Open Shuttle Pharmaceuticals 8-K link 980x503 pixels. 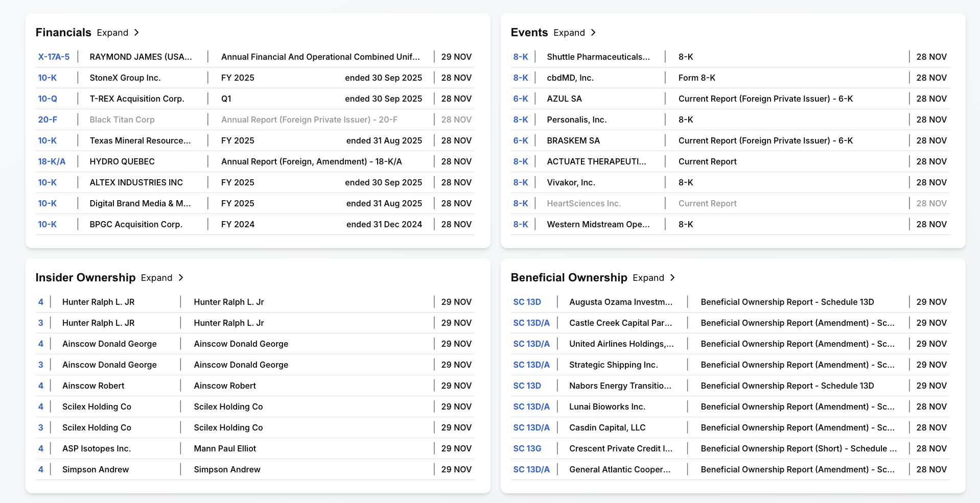coord(521,57)
